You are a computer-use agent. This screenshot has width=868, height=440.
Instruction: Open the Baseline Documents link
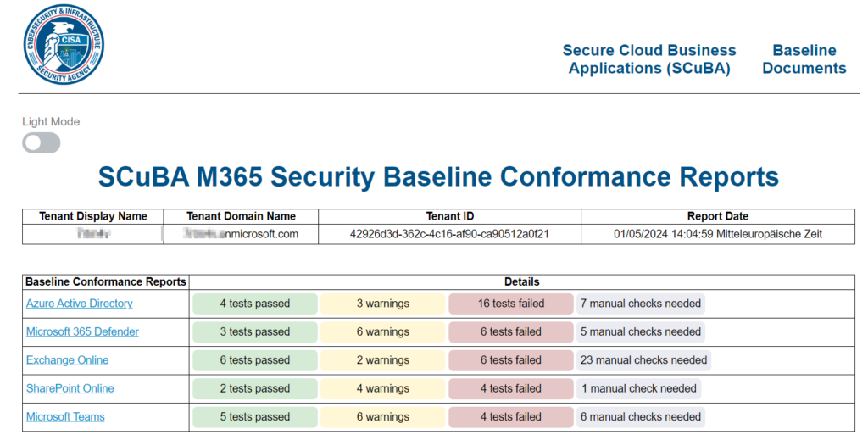point(804,59)
